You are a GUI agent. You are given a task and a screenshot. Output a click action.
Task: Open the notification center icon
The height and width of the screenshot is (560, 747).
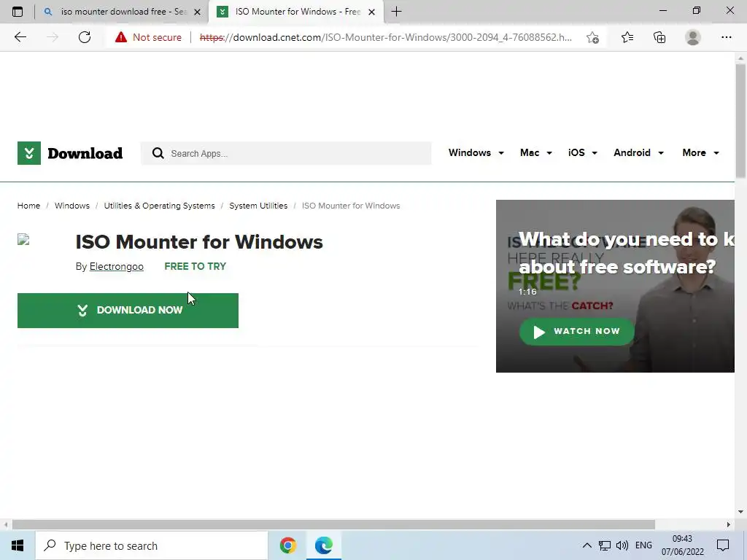(723, 545)
